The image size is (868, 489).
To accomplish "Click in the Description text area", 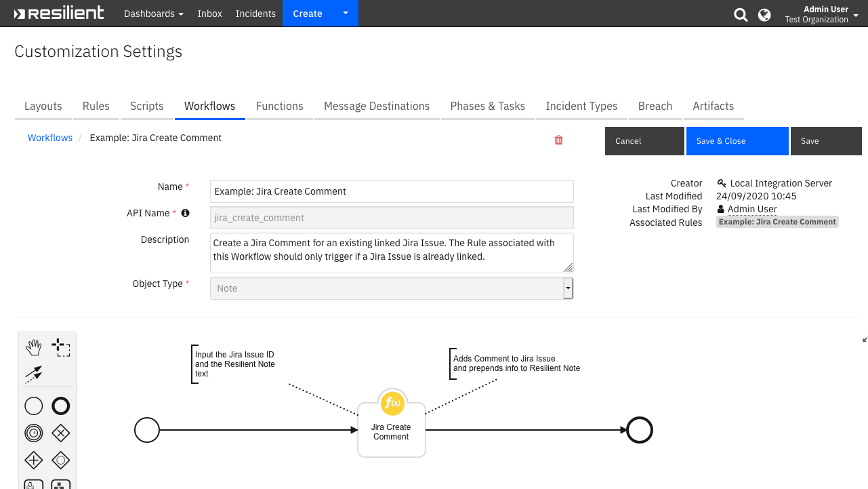I will [x=392, y=253].
